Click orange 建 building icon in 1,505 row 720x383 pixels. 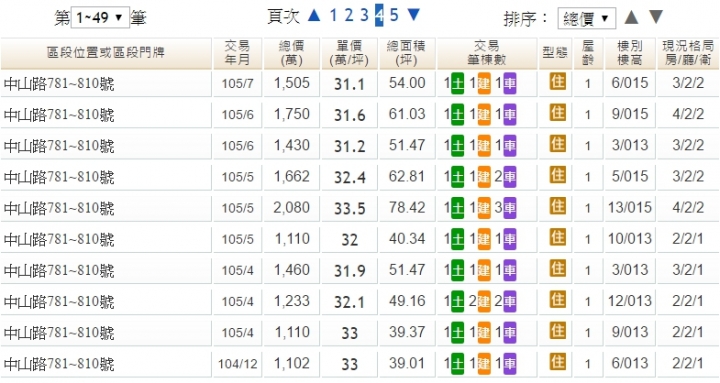(484, 84)
